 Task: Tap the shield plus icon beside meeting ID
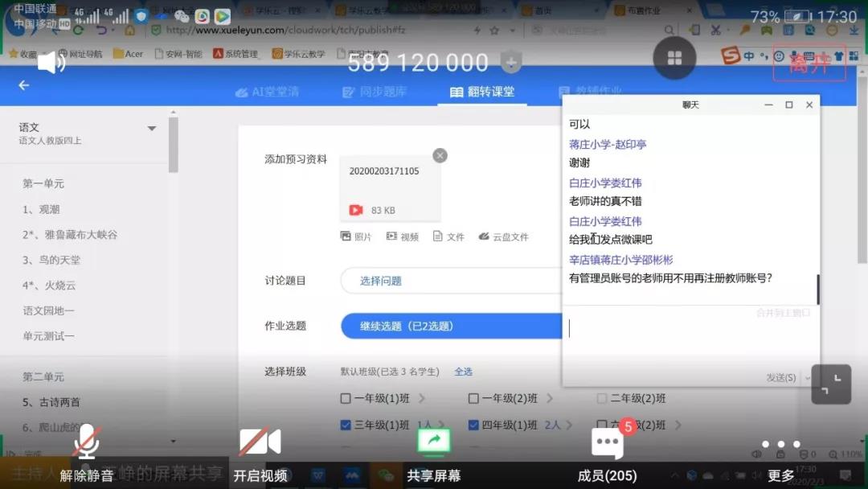[x=511, y=61]
